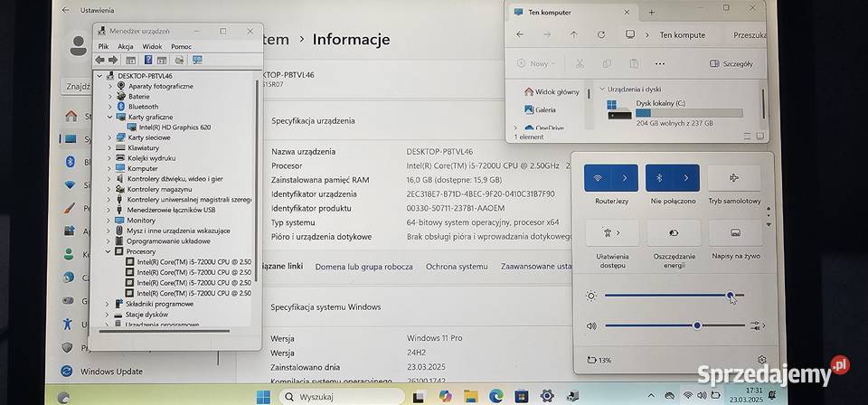Viewport: 868px width, 405px height.
Task: Click Settings gear icon on taskbar
Action: pyautogui.click(x=547, y=396)
